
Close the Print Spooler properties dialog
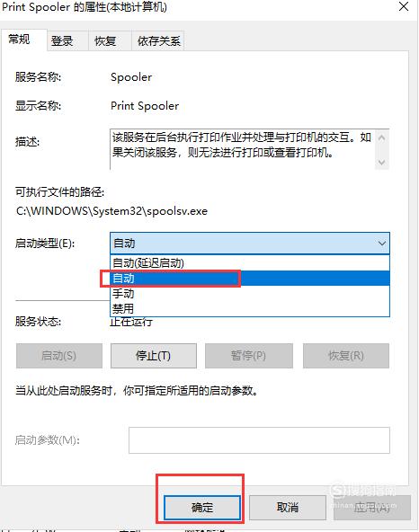click(404, 6)
